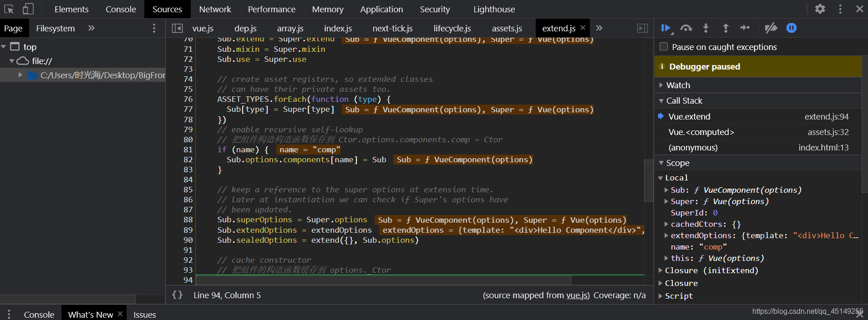Image resolution: width=868 pixels, height=320 pixels.
Task: Expand the Sub variable in scope
Action: click(666, 190)
